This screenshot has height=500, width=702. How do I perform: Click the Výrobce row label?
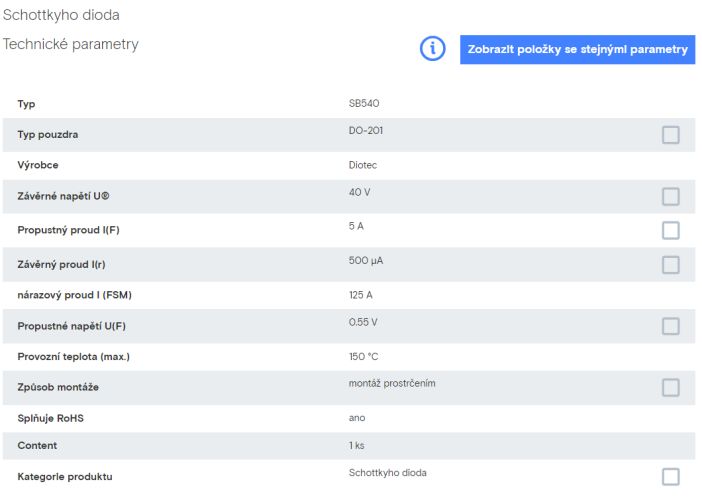(38, 165)
